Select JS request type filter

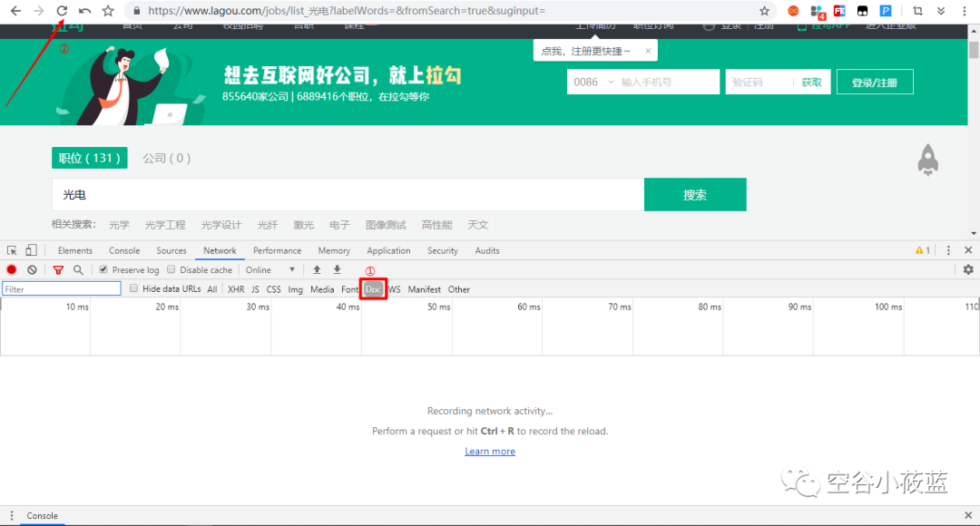[x=255, y=289]
